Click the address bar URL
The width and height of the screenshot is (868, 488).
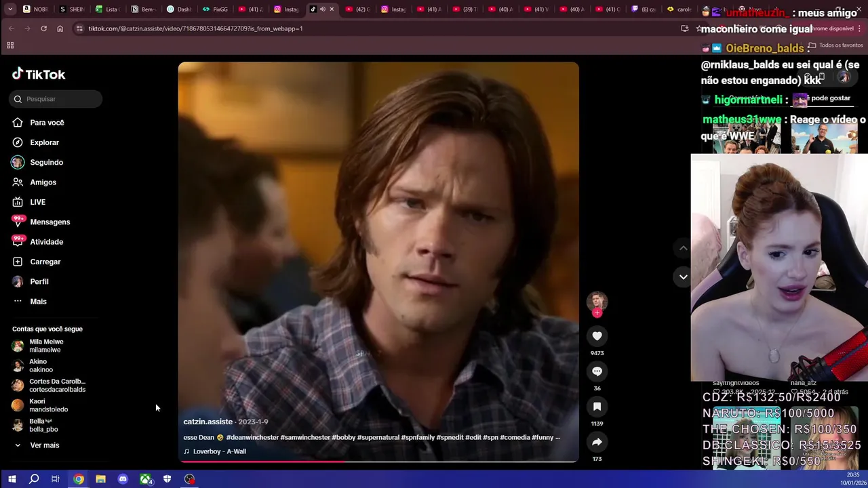(195, 28)
